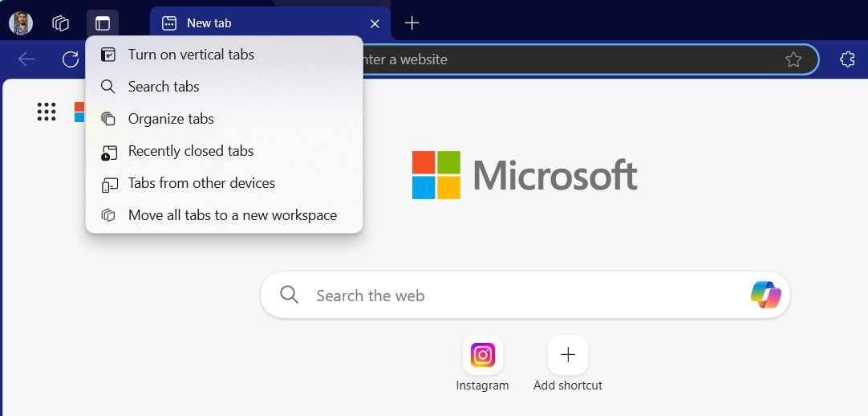Refresh the page
Viewport: 868px width, 416px height.
(x=71, y=59)
